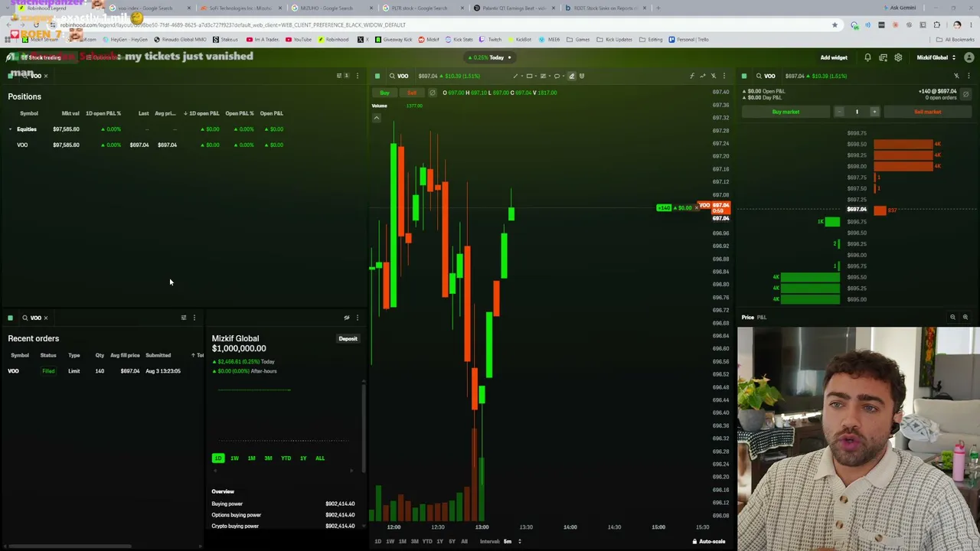Toggle the crossed tool icon in ladder header

coord(956,76)
